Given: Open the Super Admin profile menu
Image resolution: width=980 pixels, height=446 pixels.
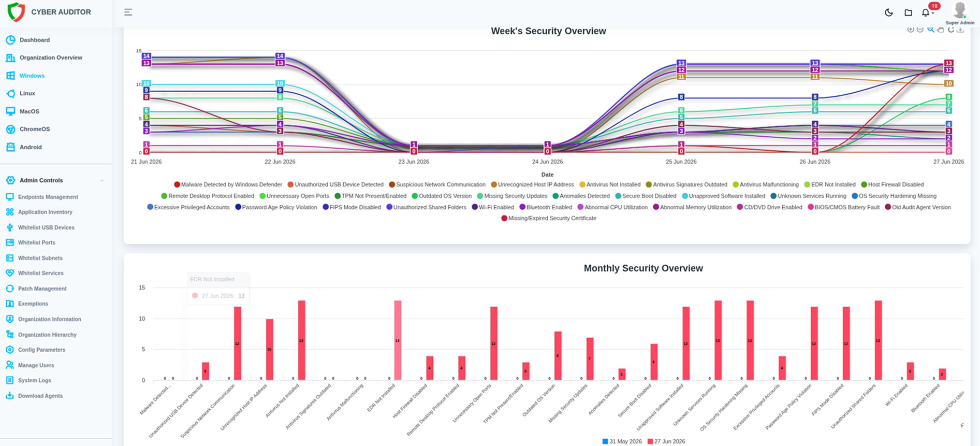Looking at the screenshot, I should click(960, 13).
